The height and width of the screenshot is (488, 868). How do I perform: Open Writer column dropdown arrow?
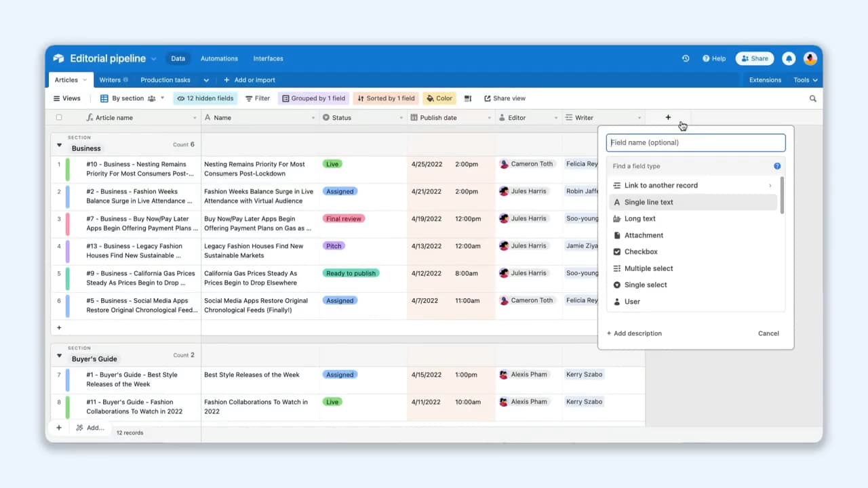pos(639,118)
